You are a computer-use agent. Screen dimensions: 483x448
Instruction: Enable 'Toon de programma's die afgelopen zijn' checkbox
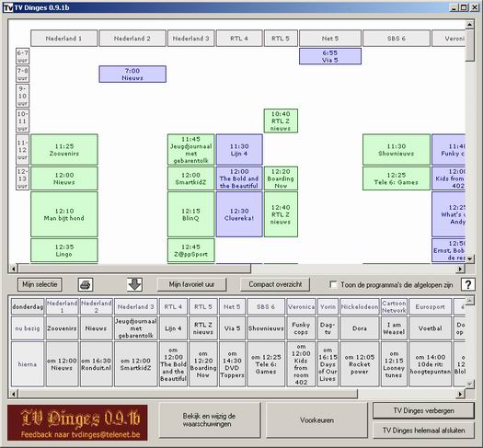(333, 284)
